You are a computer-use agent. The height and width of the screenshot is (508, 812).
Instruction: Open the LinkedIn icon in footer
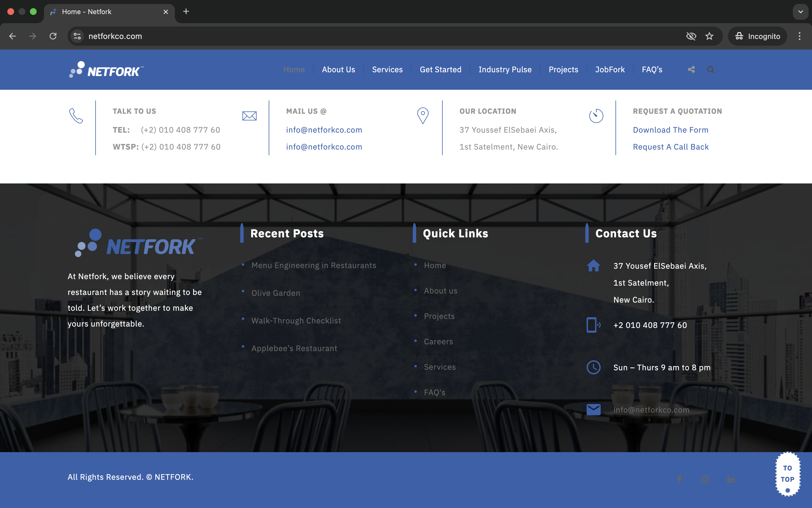(x=731, y=479)
